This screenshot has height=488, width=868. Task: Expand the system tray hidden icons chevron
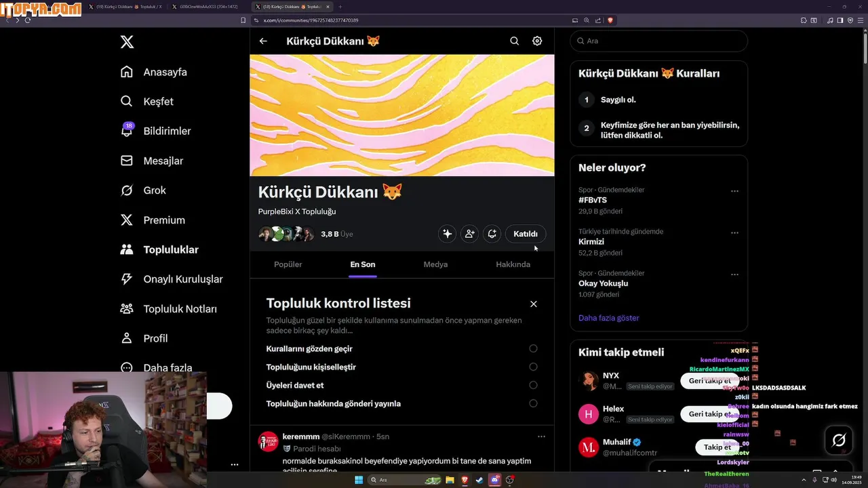point(804,480)
